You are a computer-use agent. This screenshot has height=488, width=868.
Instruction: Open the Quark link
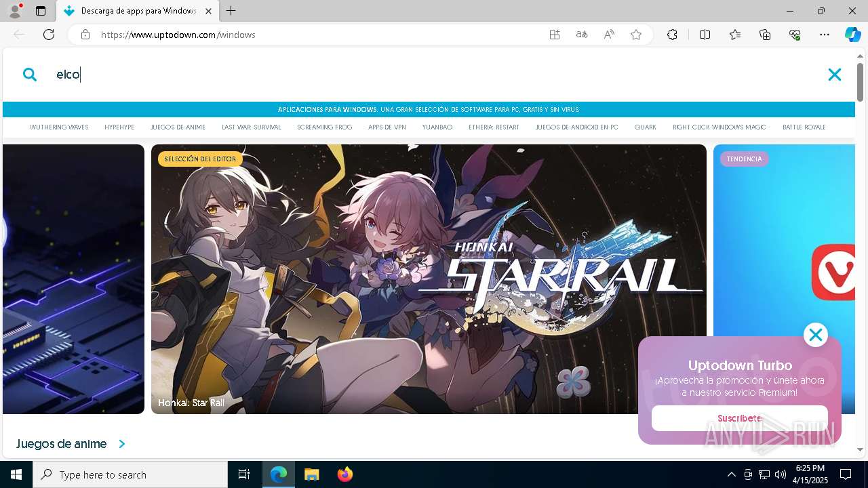point(646,127)
